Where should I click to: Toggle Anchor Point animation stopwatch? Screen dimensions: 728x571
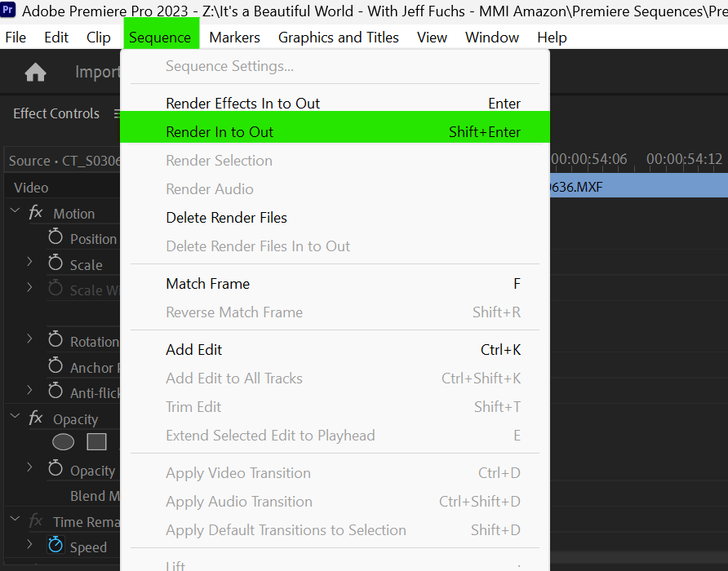[55, 365]
